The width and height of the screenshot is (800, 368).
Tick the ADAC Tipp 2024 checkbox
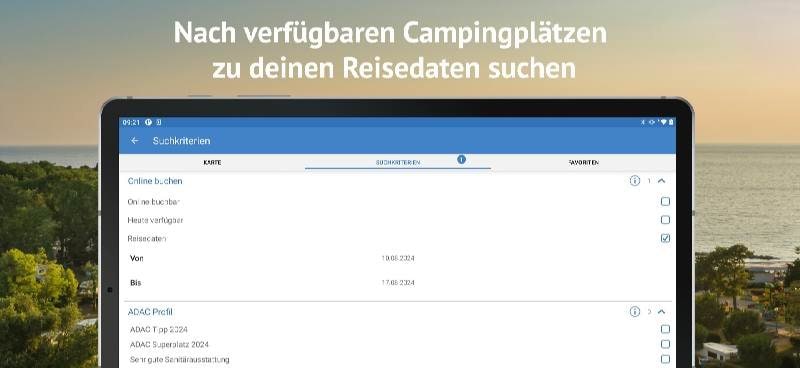665,329
